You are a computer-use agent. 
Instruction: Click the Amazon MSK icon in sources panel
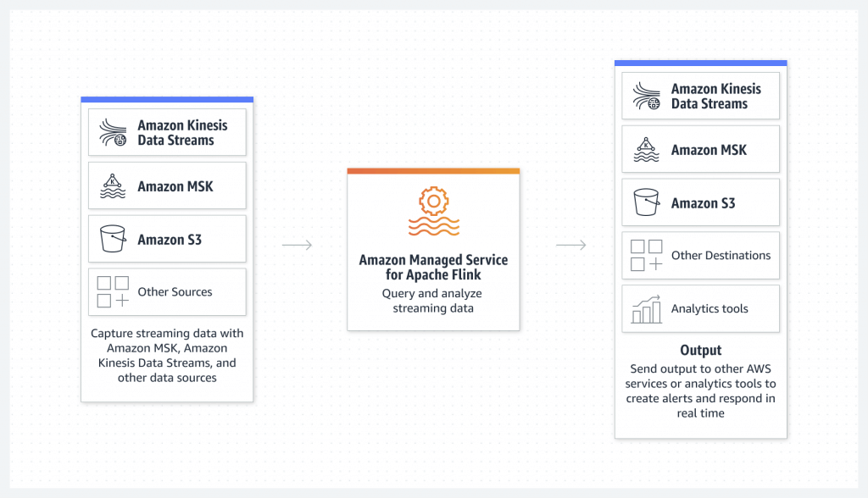click(x=113, y=186)
